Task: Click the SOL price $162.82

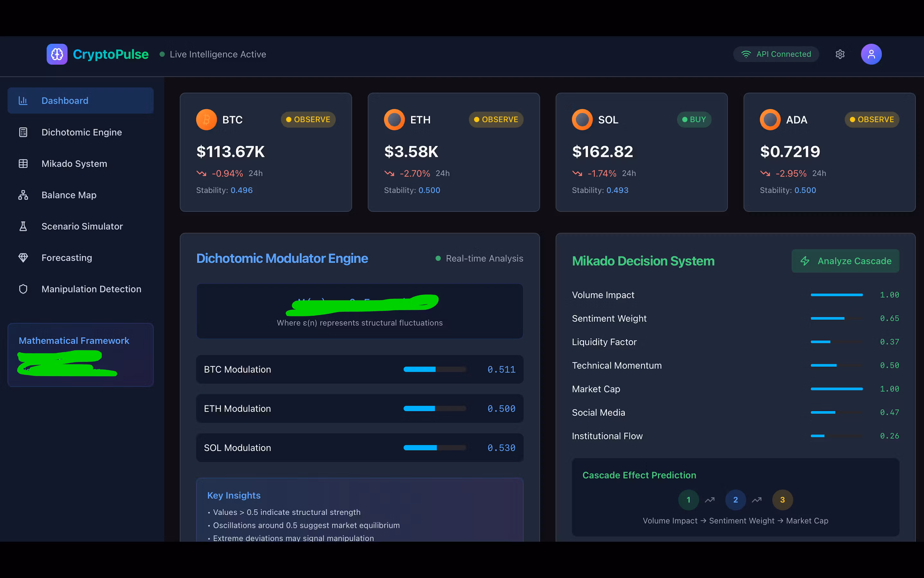Action: [x=603, y=152]
